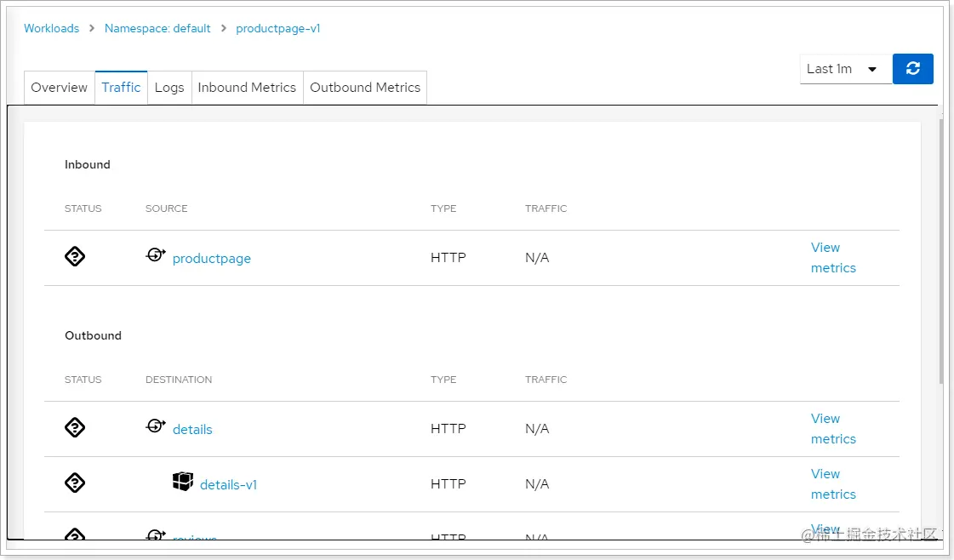
Task: Click the Inbound TYPE column header
Action: 443,209
